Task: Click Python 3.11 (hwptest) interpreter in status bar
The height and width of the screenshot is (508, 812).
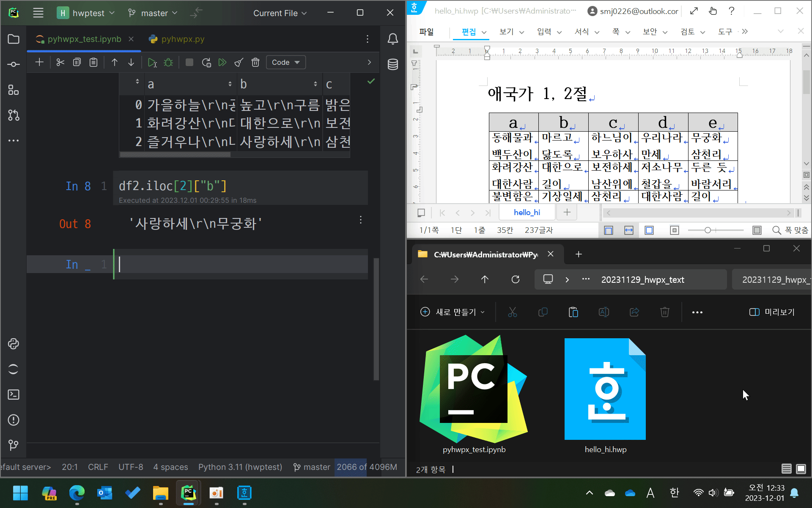Action: click(240, 467)
